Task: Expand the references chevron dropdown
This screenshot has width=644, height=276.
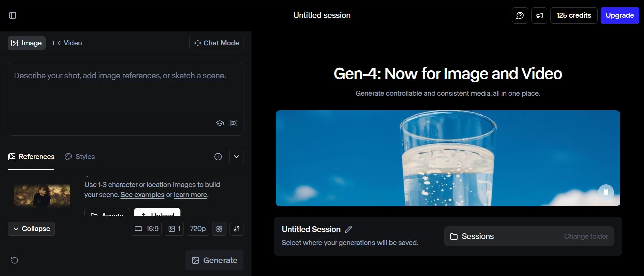Action: 236,157
